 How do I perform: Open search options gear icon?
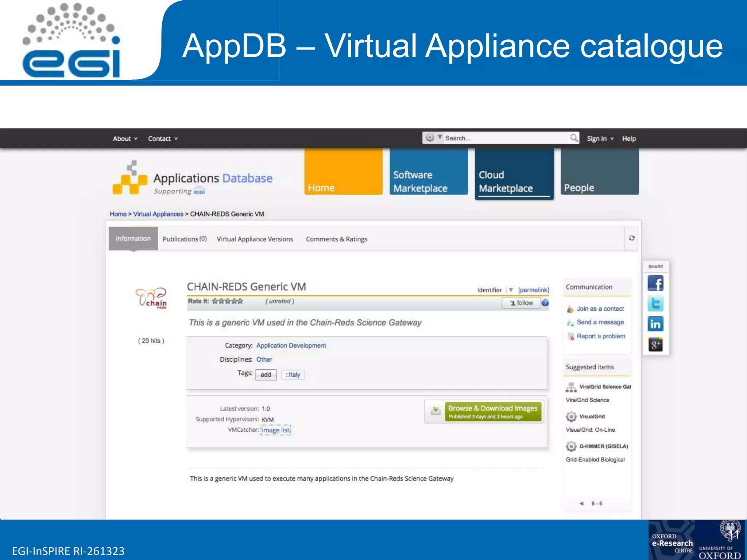[x=430, y=138]
